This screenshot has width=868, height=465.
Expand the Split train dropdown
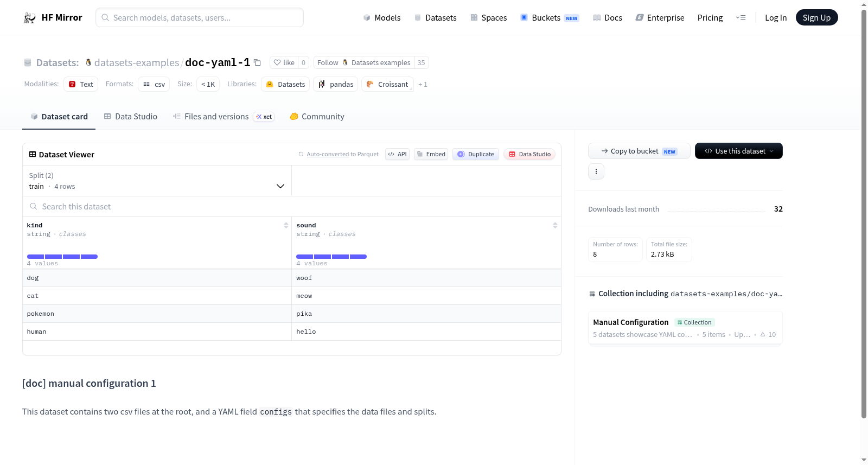tap(157, 181)
